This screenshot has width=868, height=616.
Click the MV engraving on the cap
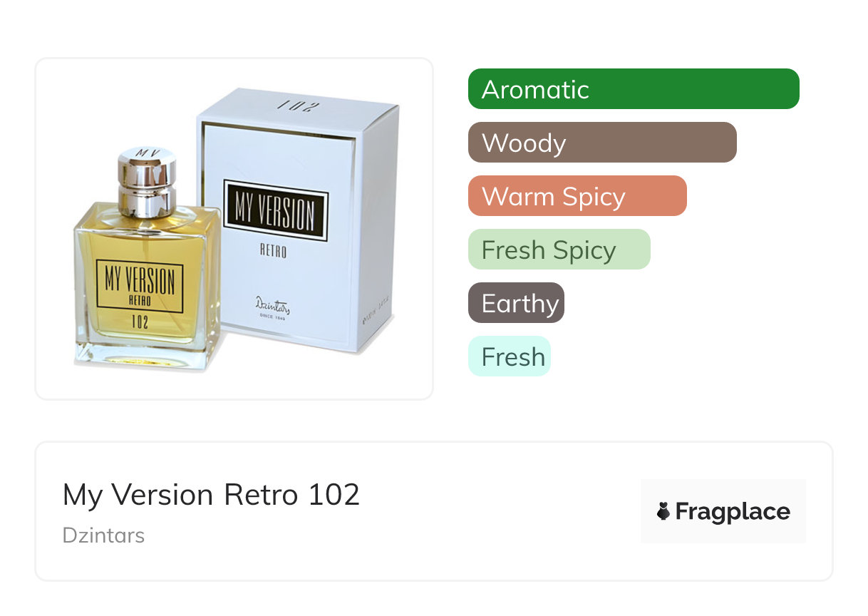point(146,152)
